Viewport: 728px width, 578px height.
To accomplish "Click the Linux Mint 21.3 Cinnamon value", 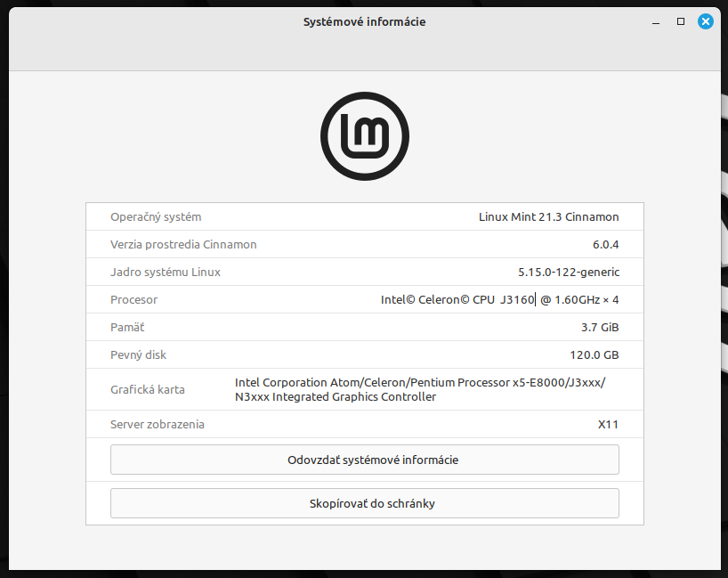I will coord(548,216).
